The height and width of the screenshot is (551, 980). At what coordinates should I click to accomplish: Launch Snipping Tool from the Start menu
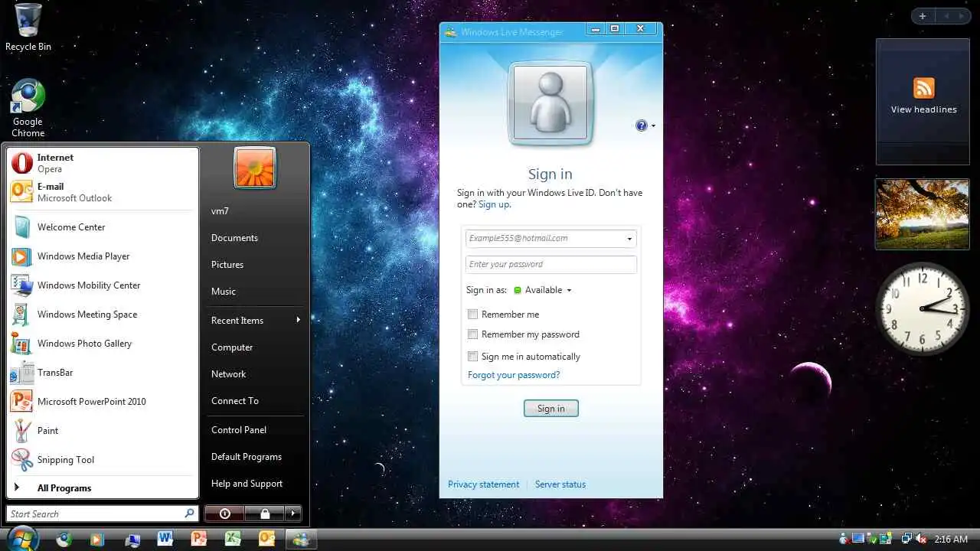[x=102, y=460]
